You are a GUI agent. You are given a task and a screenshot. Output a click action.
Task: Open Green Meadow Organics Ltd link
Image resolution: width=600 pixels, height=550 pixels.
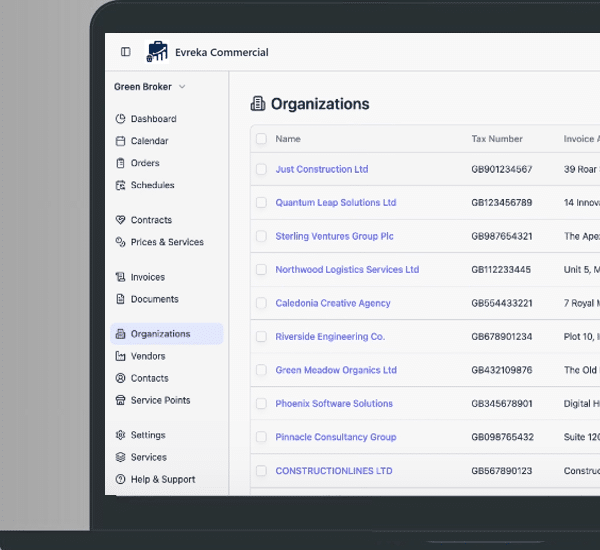tap(336, 370)
